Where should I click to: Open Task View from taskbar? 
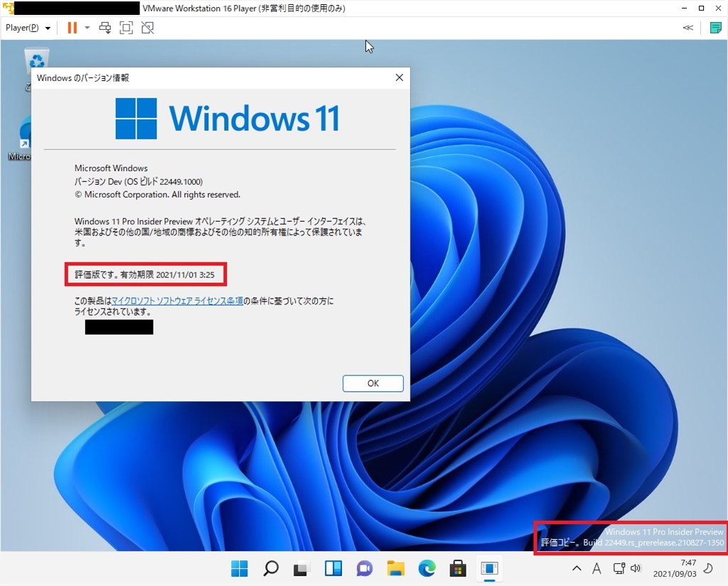tap(301, 568)
